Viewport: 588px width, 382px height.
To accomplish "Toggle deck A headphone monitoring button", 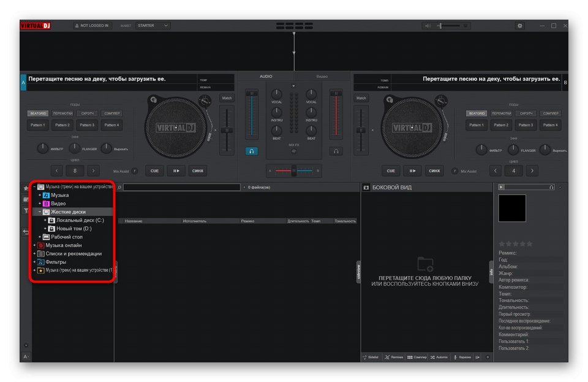I will click(251, 151).
